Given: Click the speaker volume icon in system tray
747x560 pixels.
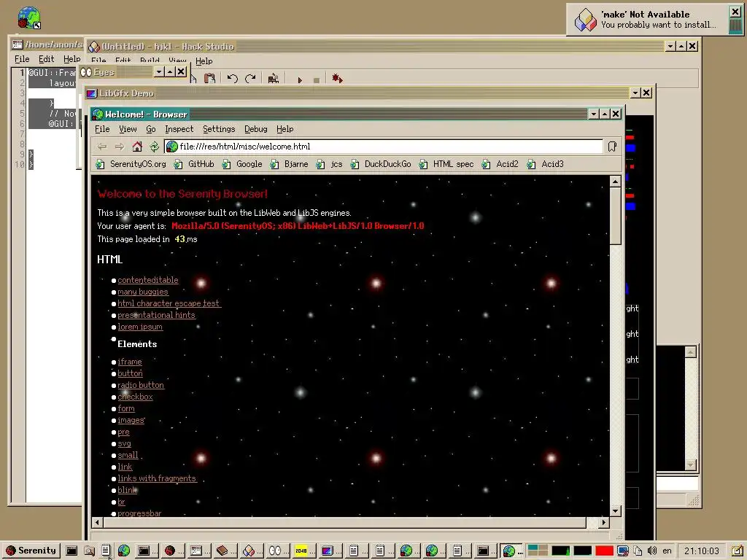Looking at the screenshot, I should click(652, 551).
